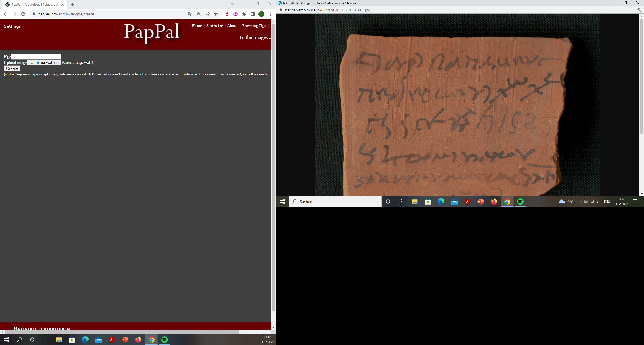Open a new tab with plus button
The height and width of the screenshot is (345, 644).
73,5
